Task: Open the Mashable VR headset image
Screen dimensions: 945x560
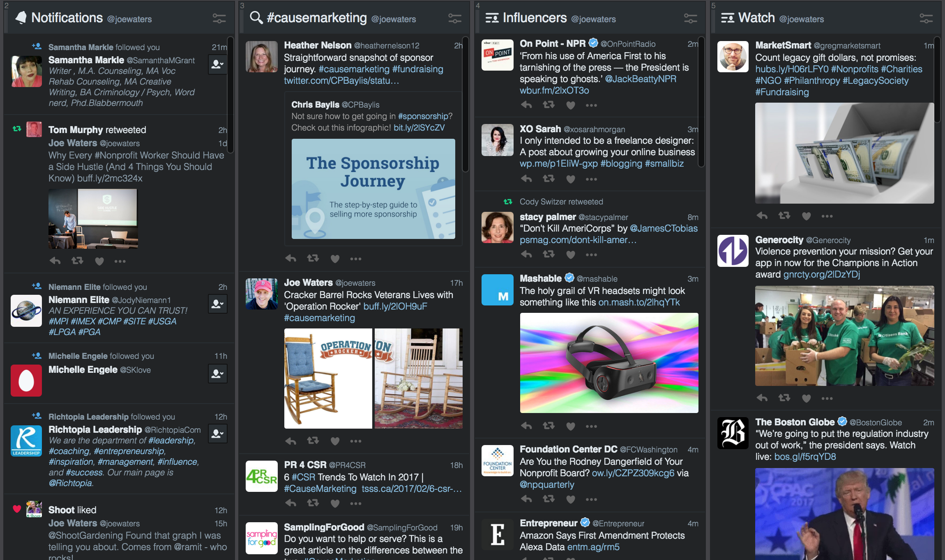Action: [609, 363]
